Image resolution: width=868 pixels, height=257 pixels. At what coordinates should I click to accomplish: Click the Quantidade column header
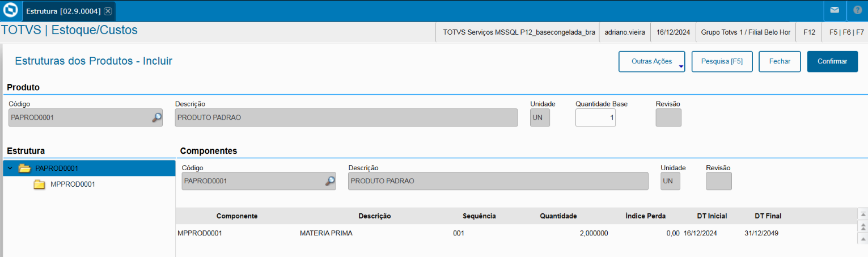[x=558, y=216]
